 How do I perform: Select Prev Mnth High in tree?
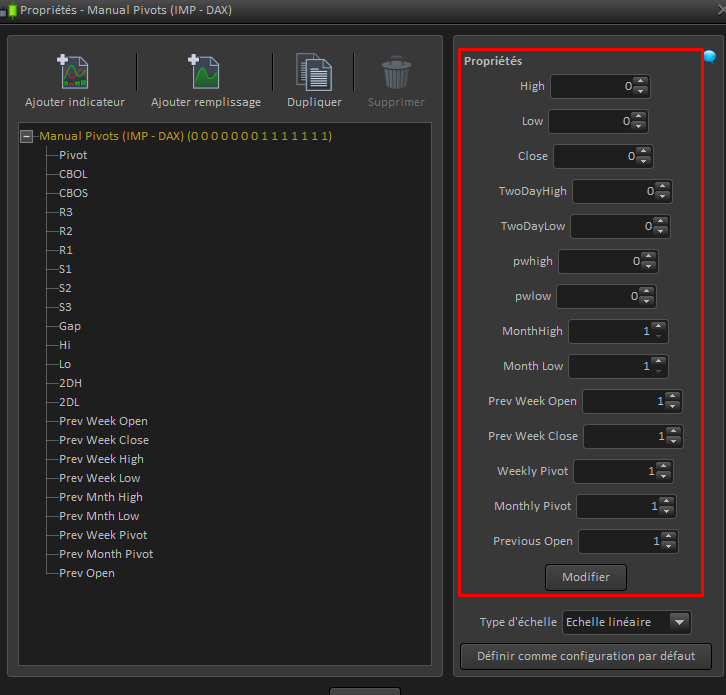pos(101,497)
